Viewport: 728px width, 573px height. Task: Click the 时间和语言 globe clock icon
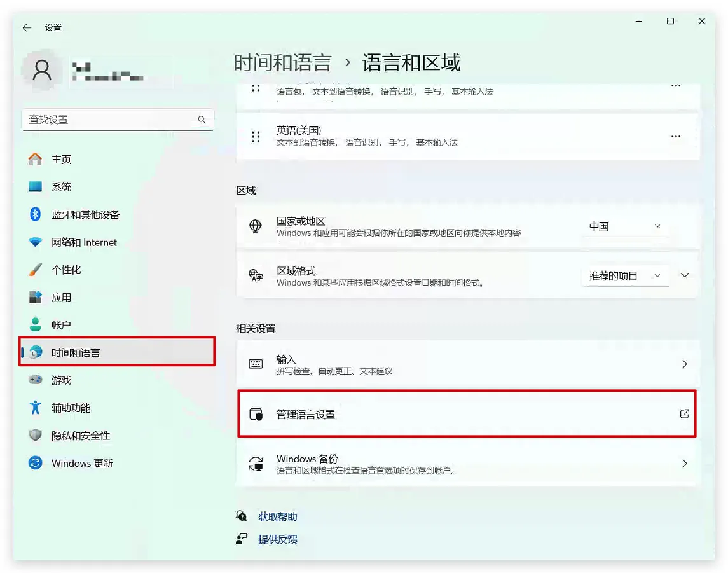[35, 352]
